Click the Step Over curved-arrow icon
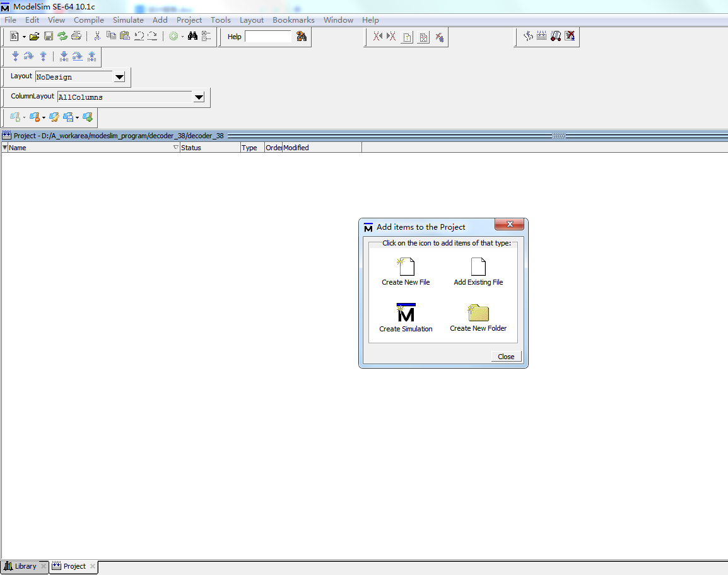 coord(29,56)
